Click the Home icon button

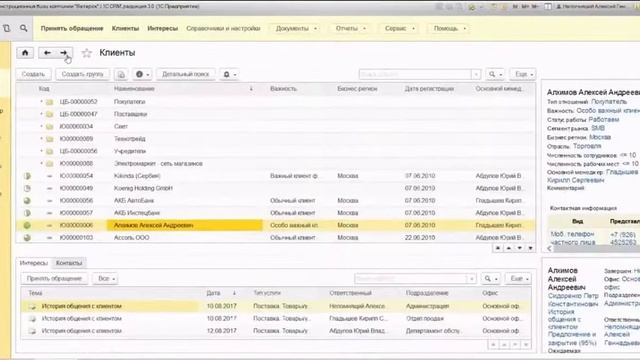point(25,53)
